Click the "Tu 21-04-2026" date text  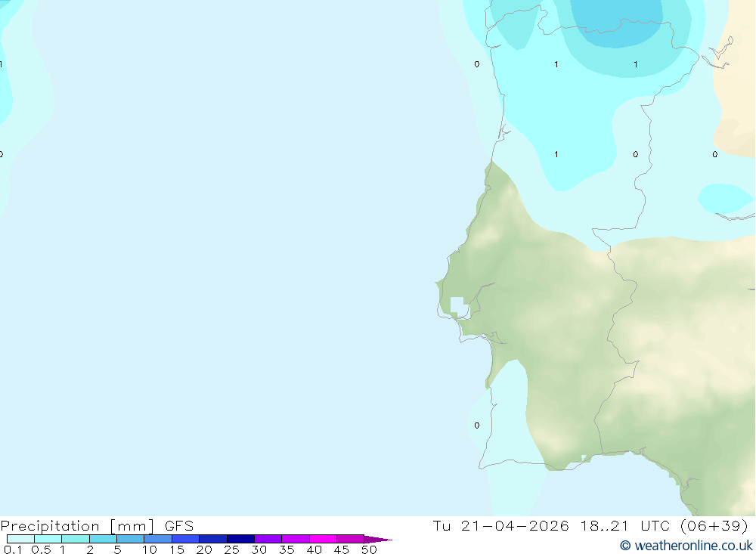500,525
